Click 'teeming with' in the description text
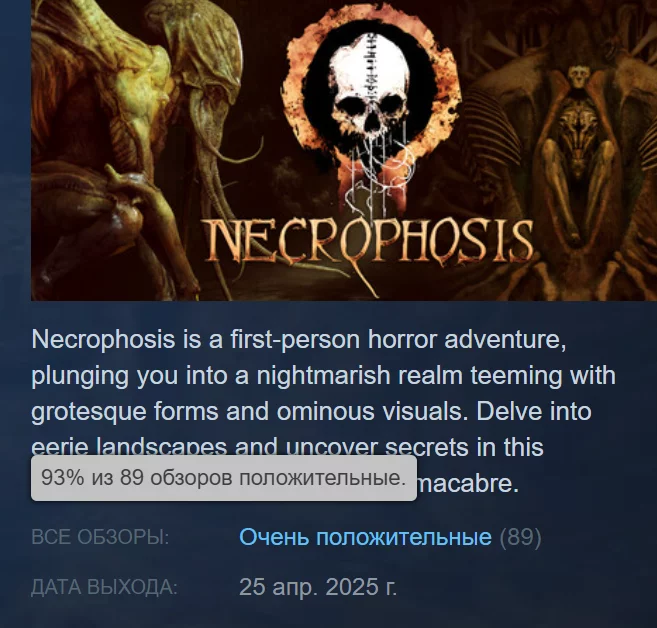The width and height of the screenshot is (657, 628). point(543,376)
